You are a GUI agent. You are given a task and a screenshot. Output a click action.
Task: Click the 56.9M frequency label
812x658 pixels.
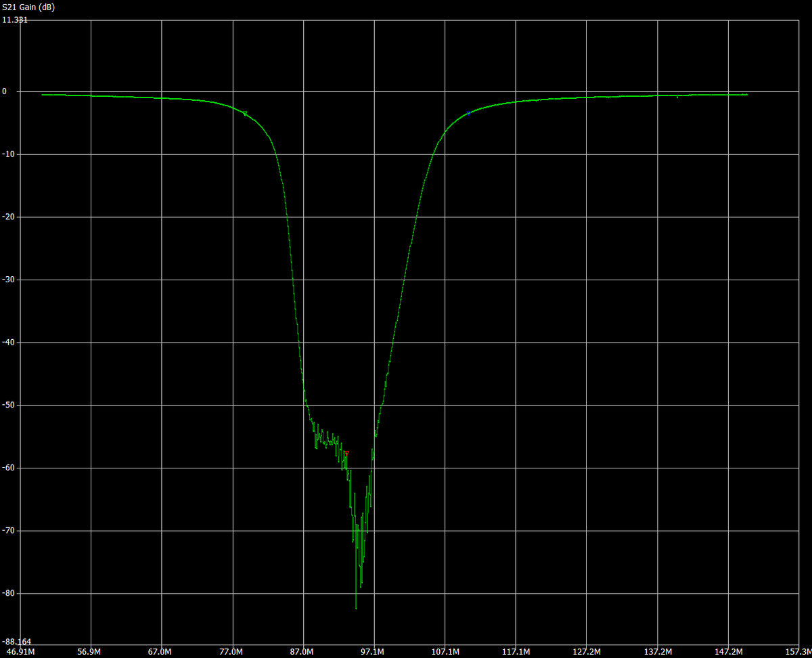(89, 652)
